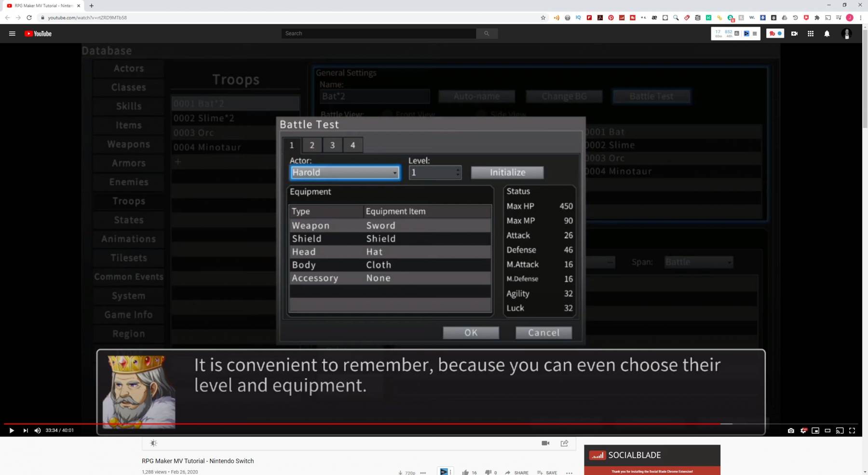
Task: Select Battle Test tab 4
Action: 353,145
